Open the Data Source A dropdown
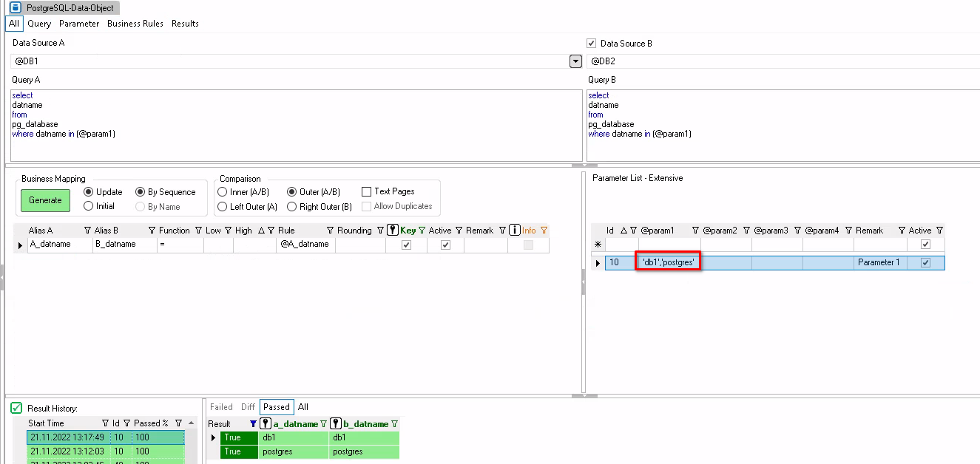The height and width of the screenshot is (464, 980). point(575,61)
